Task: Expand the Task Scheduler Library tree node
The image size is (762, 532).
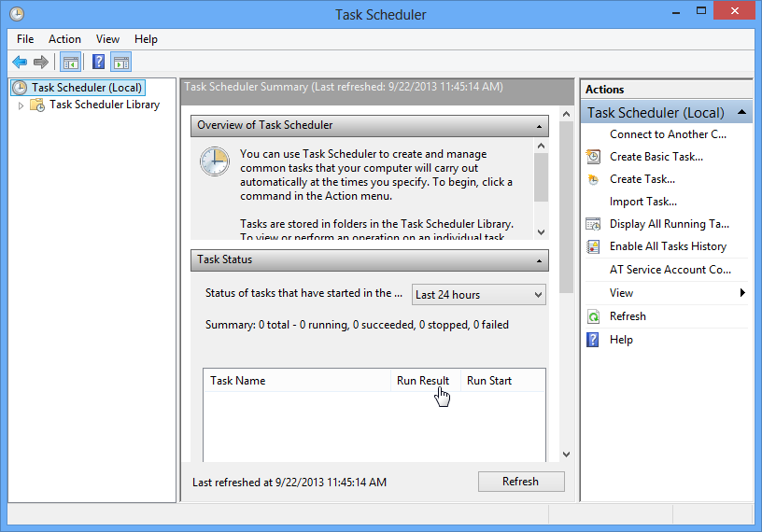Action: point(21,105)
